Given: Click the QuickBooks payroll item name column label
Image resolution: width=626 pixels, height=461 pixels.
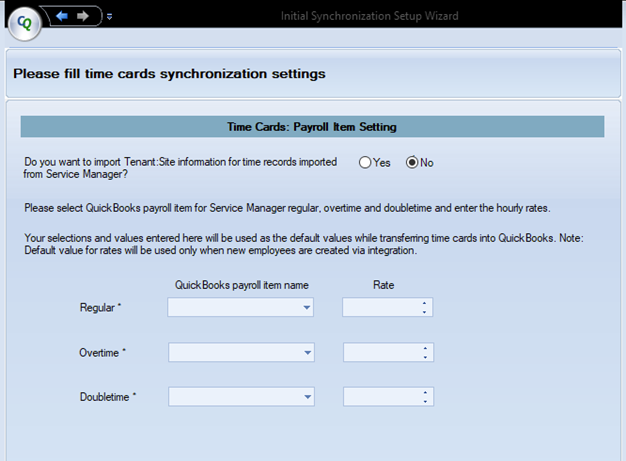Looking at the screenshot, I should [x=242, y=285].
